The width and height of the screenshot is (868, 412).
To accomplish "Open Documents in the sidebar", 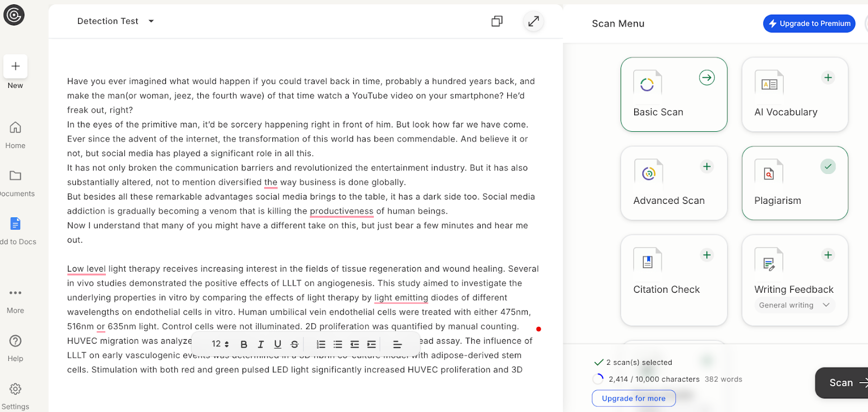I will click(16, 183).
